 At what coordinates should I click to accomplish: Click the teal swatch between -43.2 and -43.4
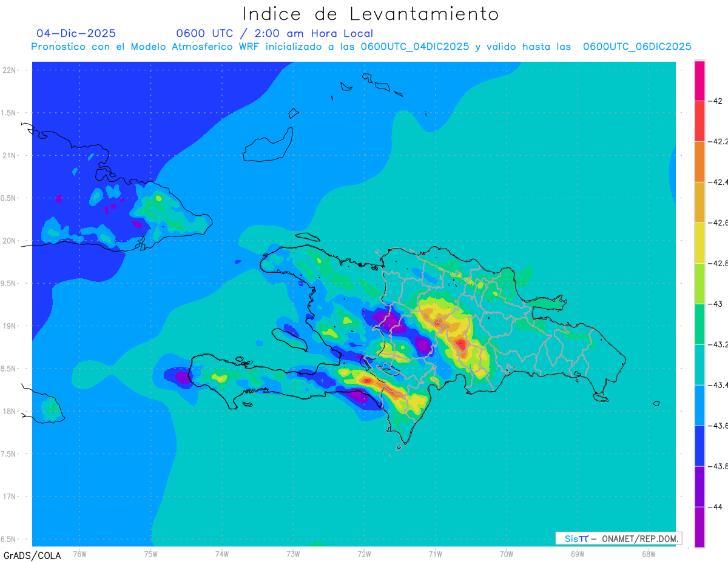pyautogui.click(x=699, y=364)
